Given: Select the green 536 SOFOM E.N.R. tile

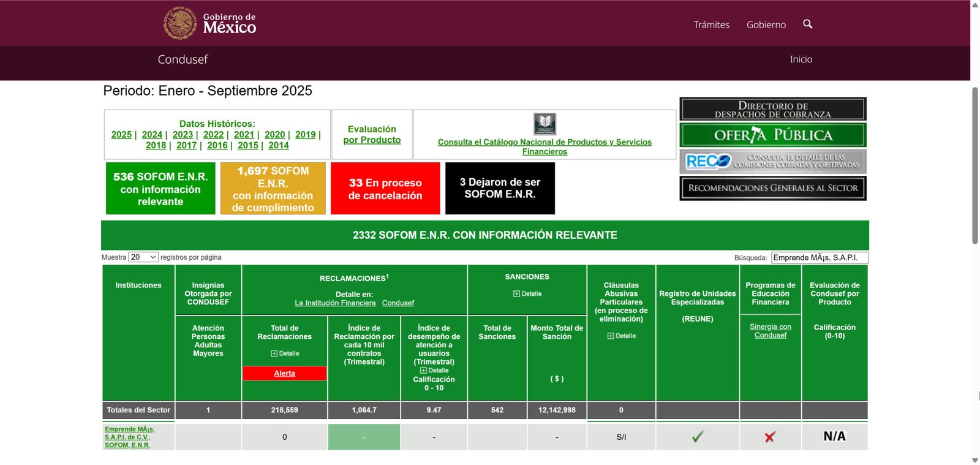Looking at the screenshot, I should [160, 189].
